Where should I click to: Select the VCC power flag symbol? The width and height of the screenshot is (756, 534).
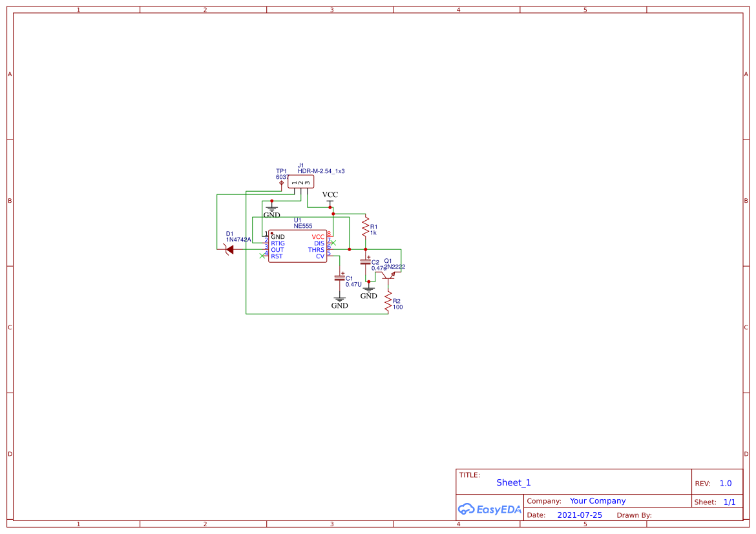(x=330, y=200)
